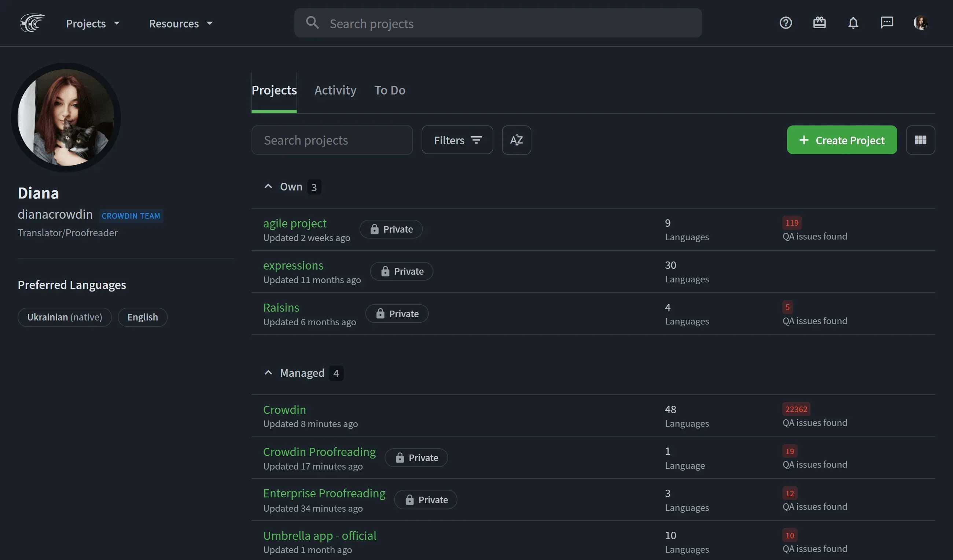
Task: Collapse the Managed projects section
Action: [x=267, y=372]
